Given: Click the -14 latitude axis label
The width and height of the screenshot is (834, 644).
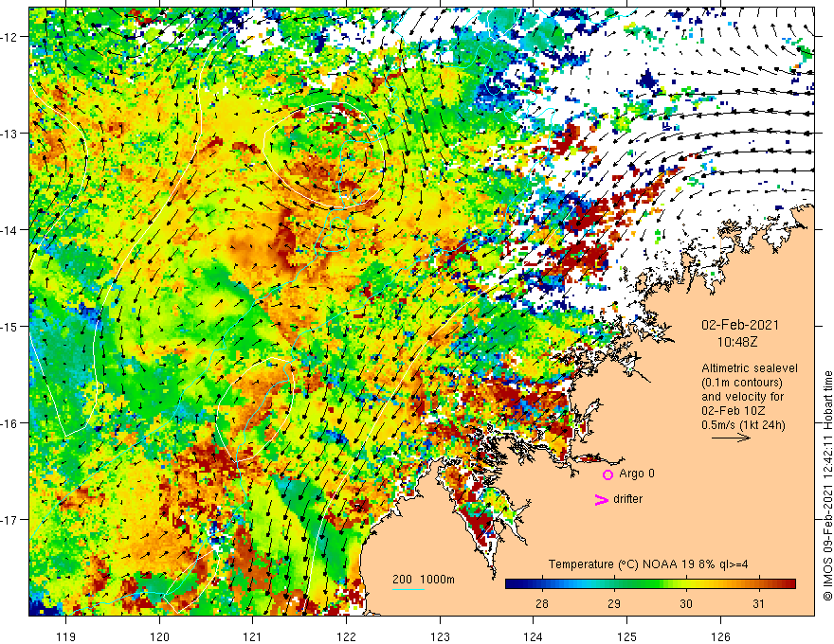Looking at the screenshot, I should tap(9, 230).
